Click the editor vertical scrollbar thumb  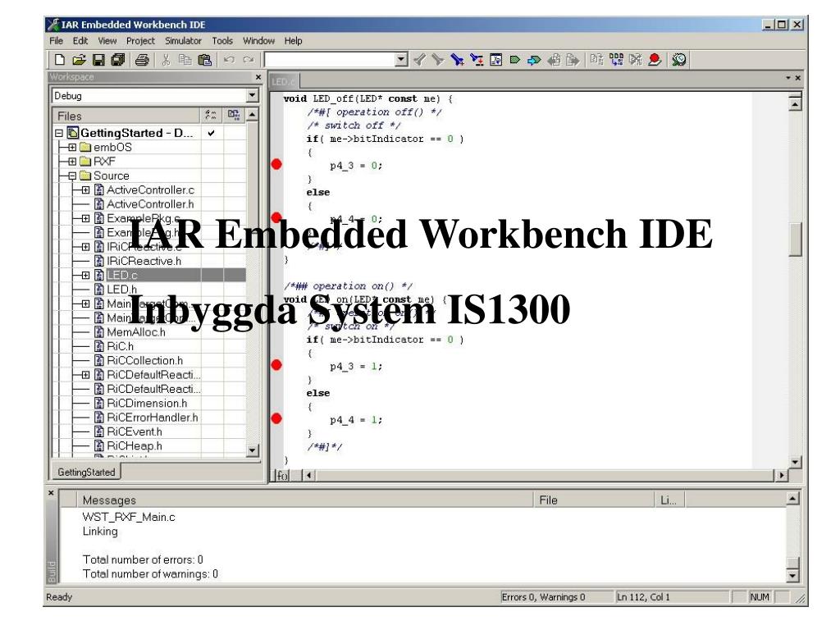coord(796,239)
